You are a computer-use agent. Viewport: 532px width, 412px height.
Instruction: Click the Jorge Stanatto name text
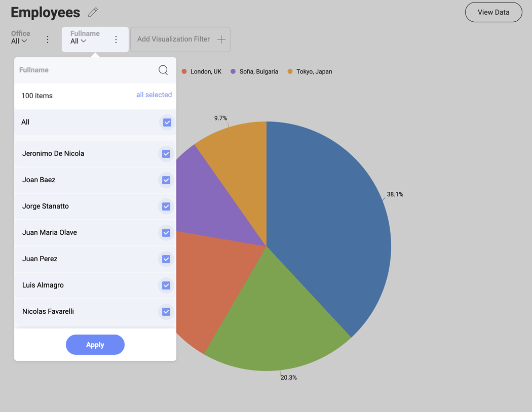(x=46, y=207)
